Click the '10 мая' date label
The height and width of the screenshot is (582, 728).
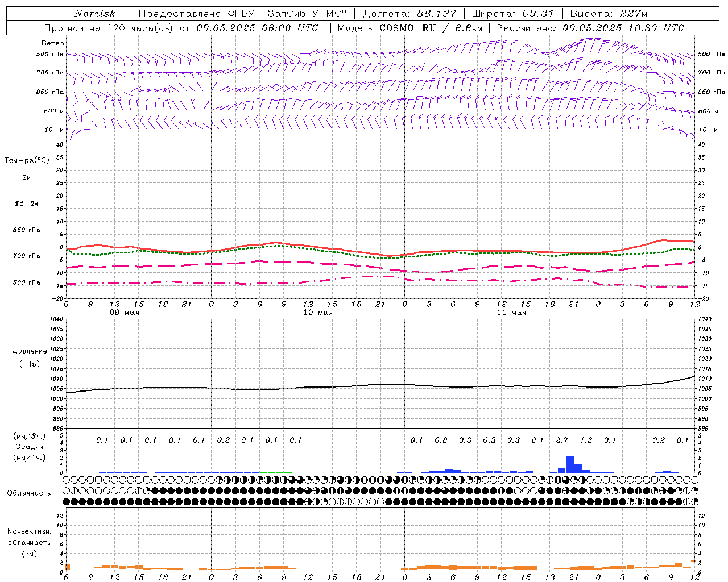pyautogui.click(x=318, y=313)
